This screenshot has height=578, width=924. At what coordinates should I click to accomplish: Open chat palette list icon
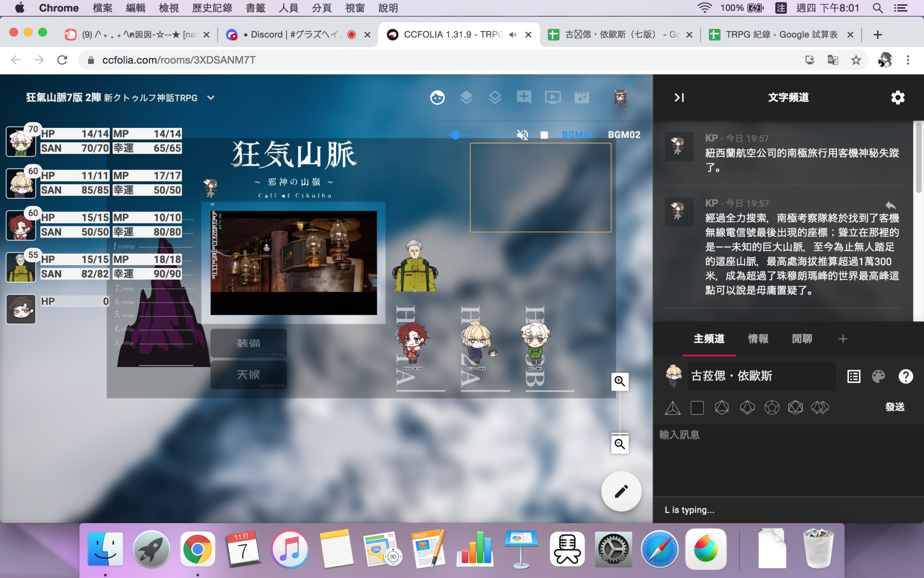click(x=854, y=376)
